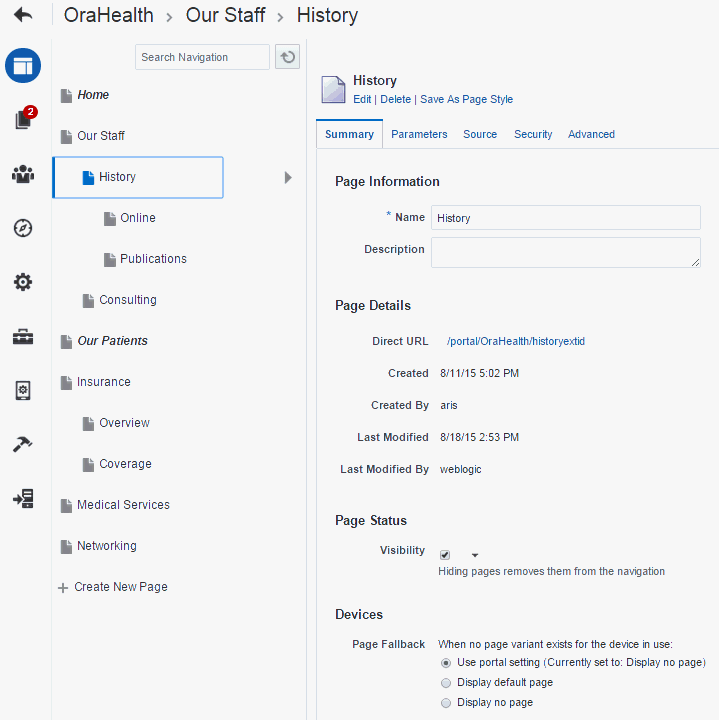Click the Edit link

click(x=362, y=99)
